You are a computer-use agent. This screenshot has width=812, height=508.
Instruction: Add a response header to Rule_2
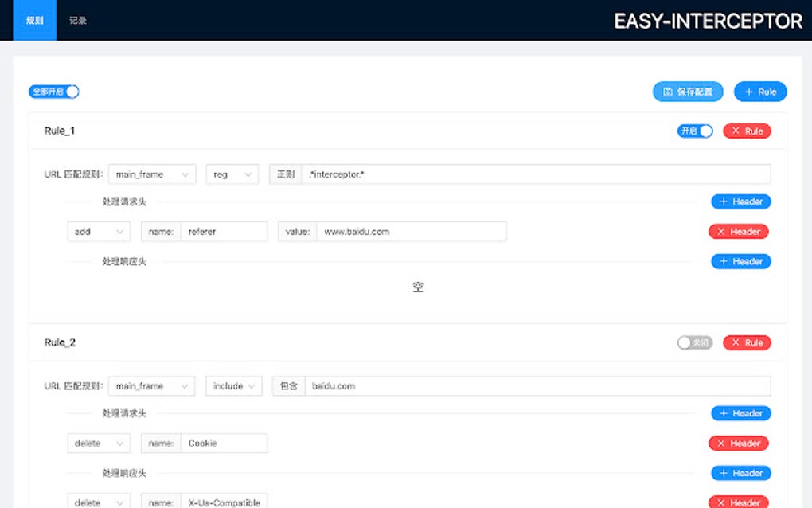click(x=740, y=472)
